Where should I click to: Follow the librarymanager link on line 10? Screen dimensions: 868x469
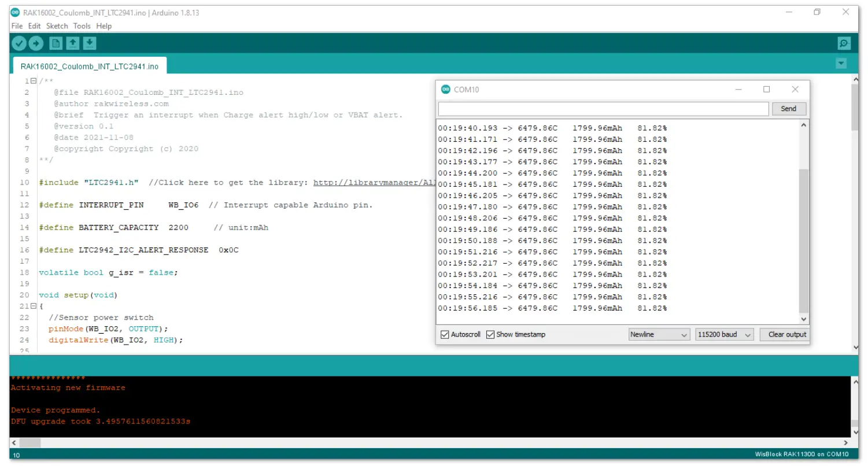[374, 183]
